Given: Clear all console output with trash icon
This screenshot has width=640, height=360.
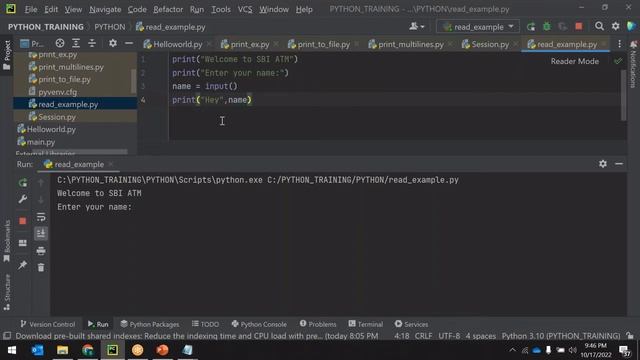Looking at the screenshot, I should click(41, 268).
